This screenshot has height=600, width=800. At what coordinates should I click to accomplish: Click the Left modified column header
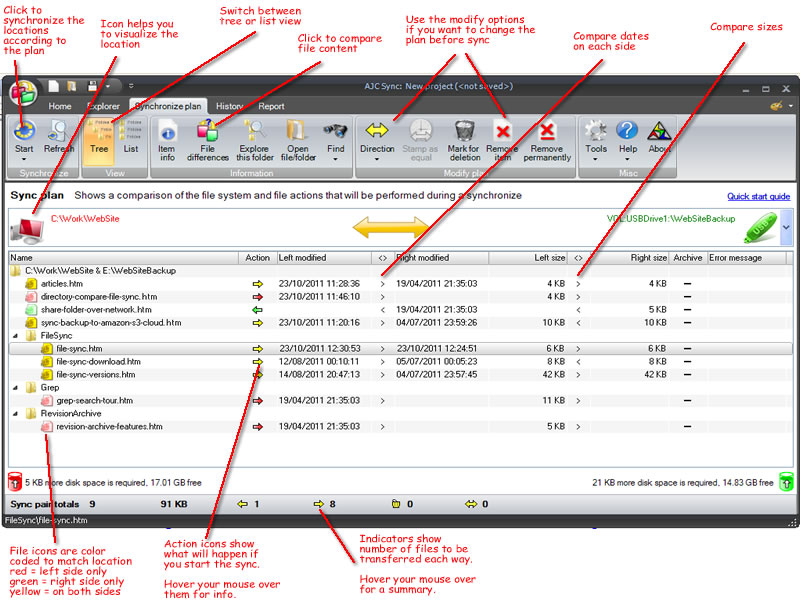[323, 258]
